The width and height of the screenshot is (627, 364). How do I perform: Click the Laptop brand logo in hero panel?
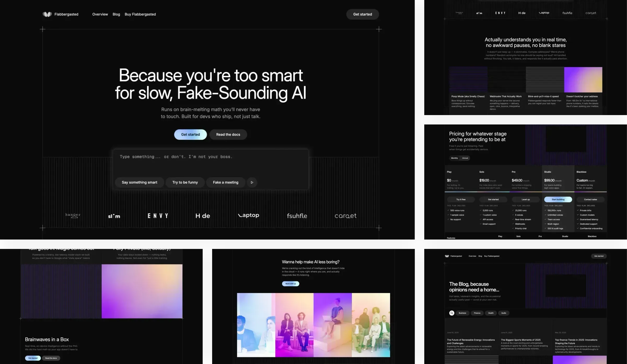tap(248, 215)
